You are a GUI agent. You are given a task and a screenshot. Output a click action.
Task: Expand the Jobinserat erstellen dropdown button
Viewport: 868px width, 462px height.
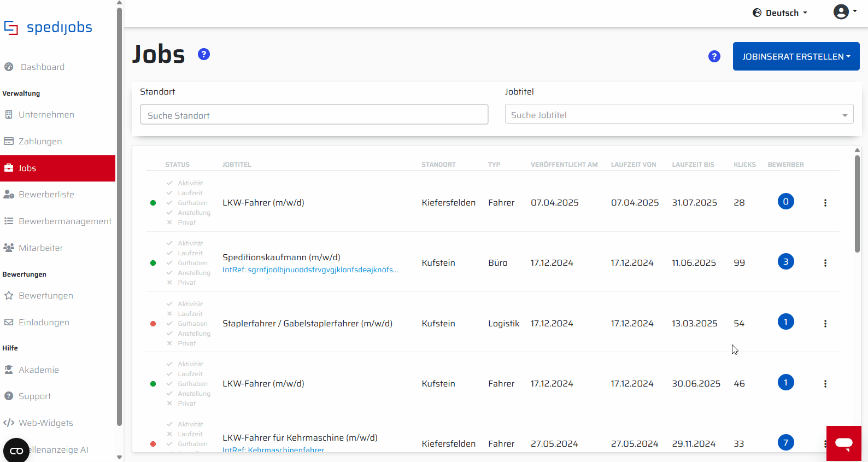(796, 56)
